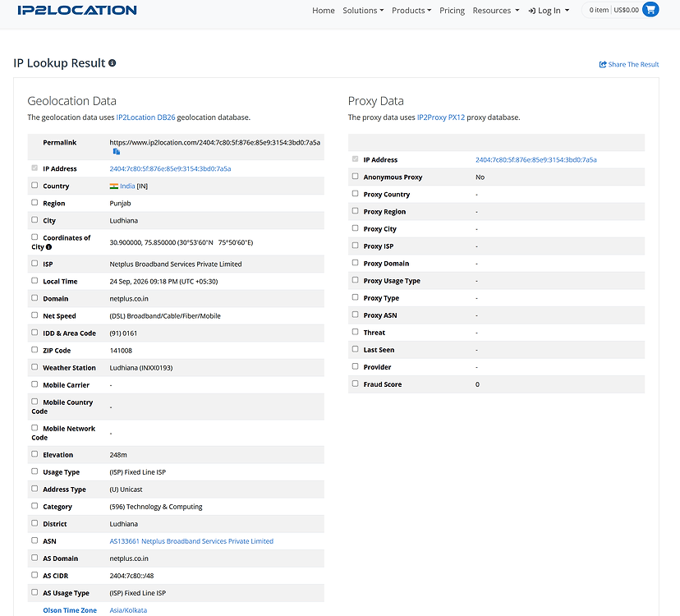
Task: Check the Net Speed checkbox
Action: coord(34,315)
